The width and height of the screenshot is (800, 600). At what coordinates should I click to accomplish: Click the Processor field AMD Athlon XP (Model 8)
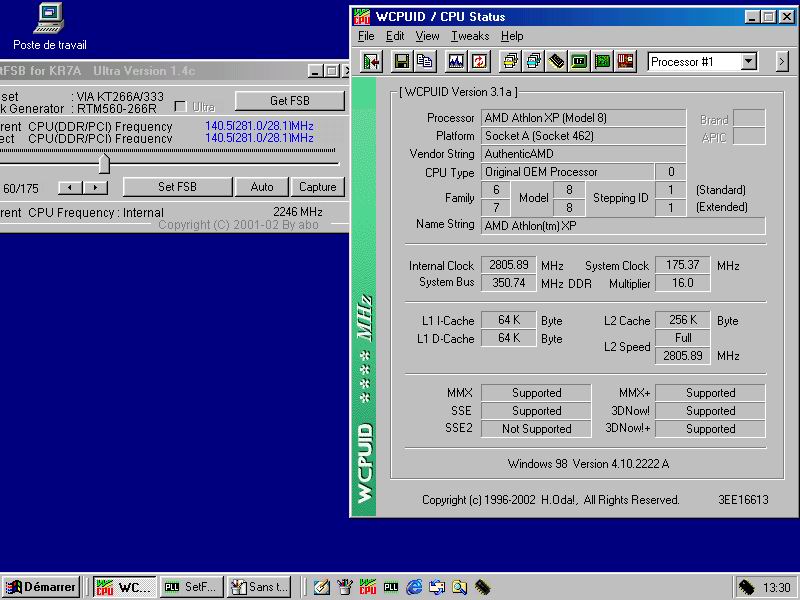(x=584, y=118)
